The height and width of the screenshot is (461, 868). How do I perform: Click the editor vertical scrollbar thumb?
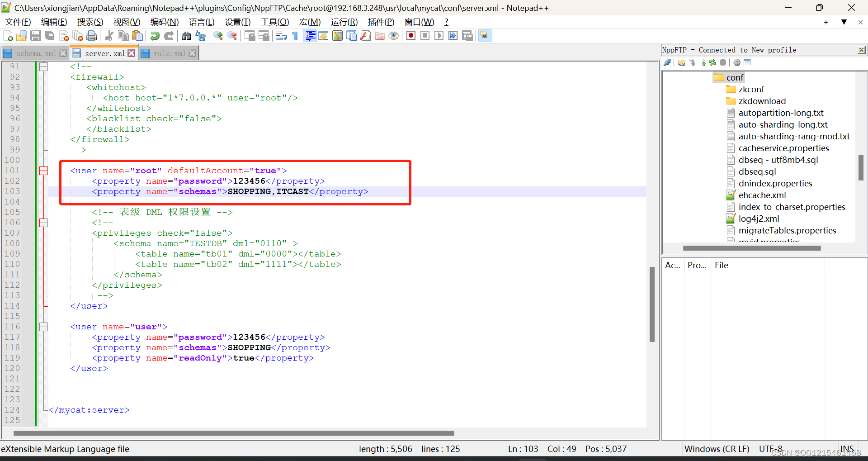tap(652, 304)
